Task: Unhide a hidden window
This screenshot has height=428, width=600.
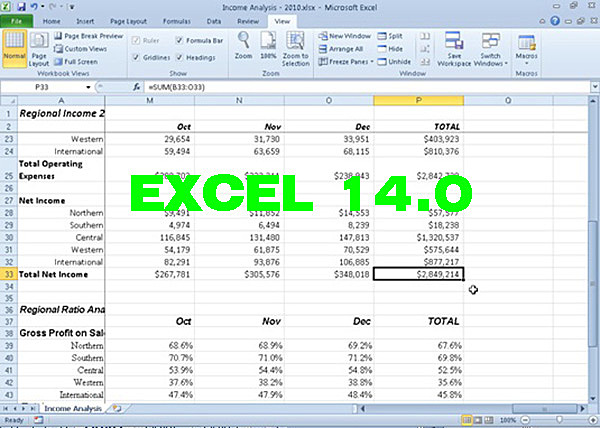Action: [x=394, y=62]
